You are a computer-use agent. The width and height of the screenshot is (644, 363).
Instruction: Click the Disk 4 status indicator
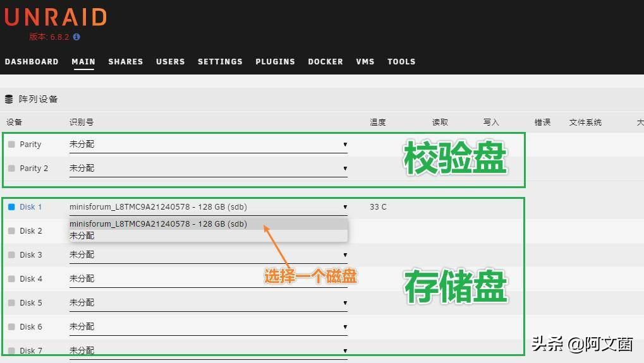(x=11, y=279)
